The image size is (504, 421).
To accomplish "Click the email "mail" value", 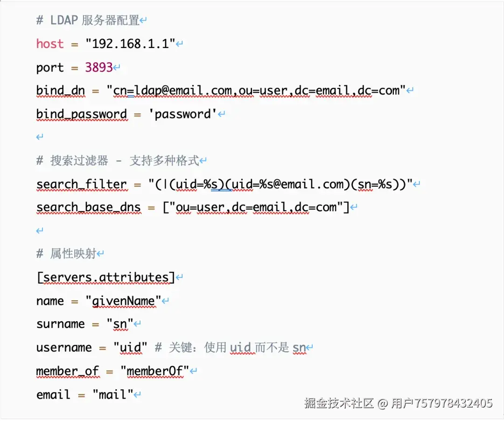I will click(112, 394).
